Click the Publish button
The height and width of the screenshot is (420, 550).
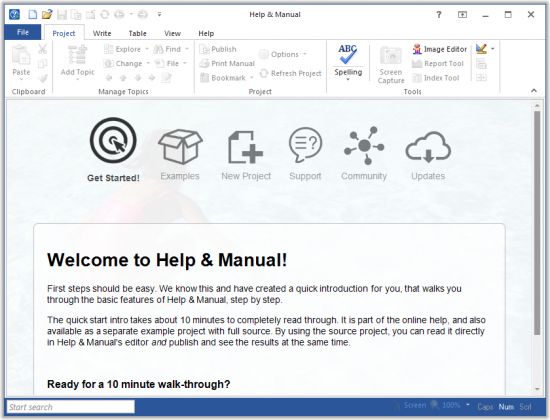click(218, 49)
